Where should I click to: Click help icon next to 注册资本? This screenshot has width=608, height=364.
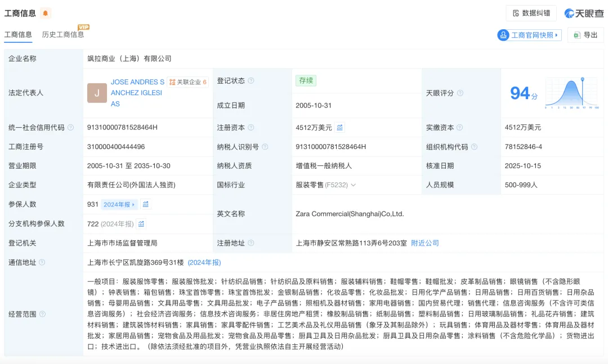pos(251,127)
